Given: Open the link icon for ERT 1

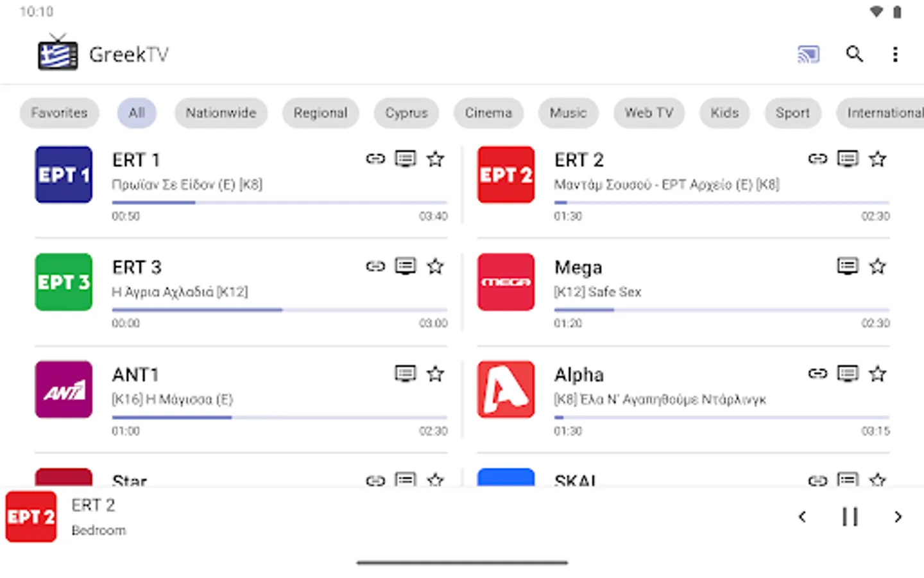Looking at the screenshot, I should point(375,159).
